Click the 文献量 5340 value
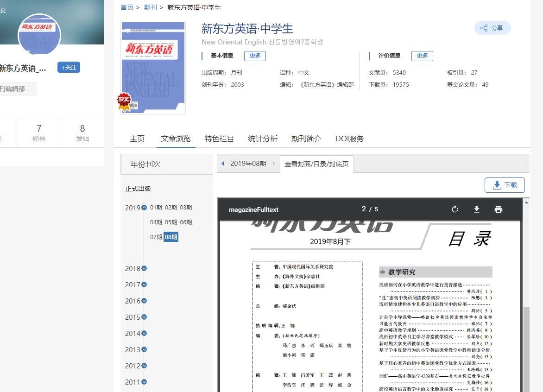543x392 pixels. pos(399,72)
